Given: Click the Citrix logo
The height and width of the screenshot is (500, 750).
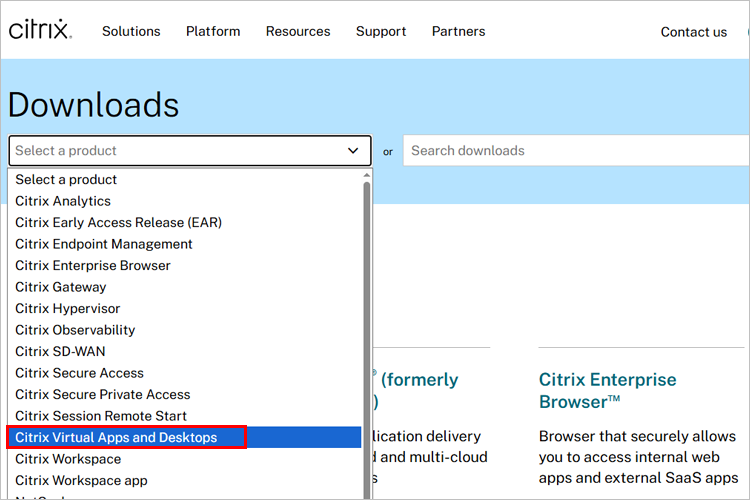Looking at the screenshot, I should click(40, 30).
